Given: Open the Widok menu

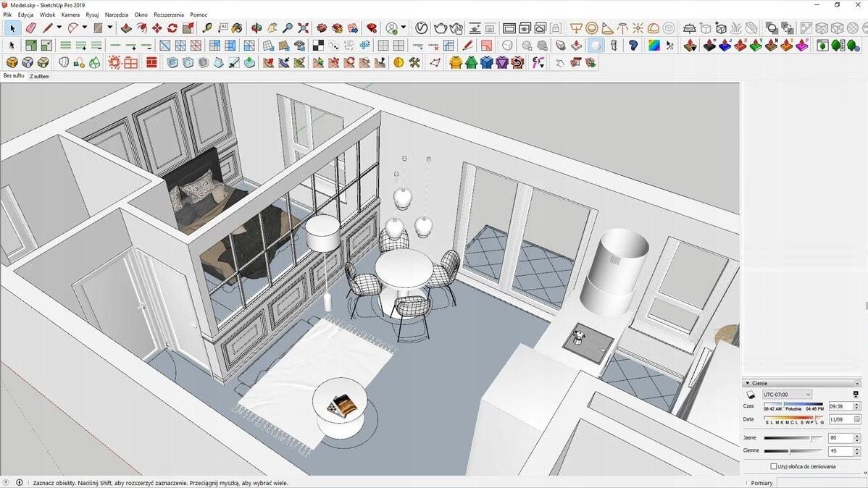Looking at the screenshot, I should pos(47,15).
